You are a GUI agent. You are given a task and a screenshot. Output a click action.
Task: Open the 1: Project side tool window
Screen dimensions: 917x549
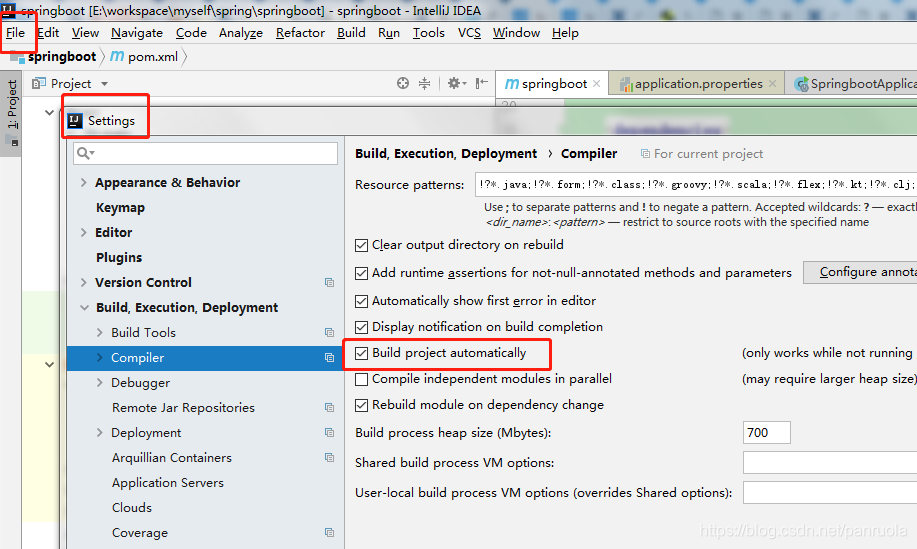[x=12, y=113]
